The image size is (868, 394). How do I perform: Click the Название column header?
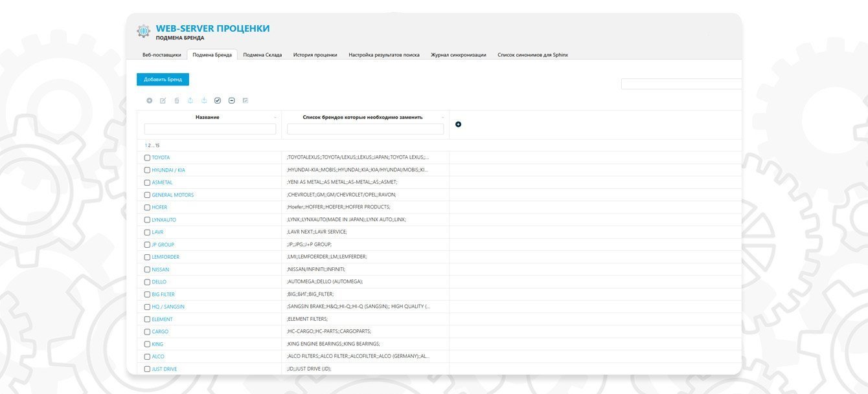[207, 117]
